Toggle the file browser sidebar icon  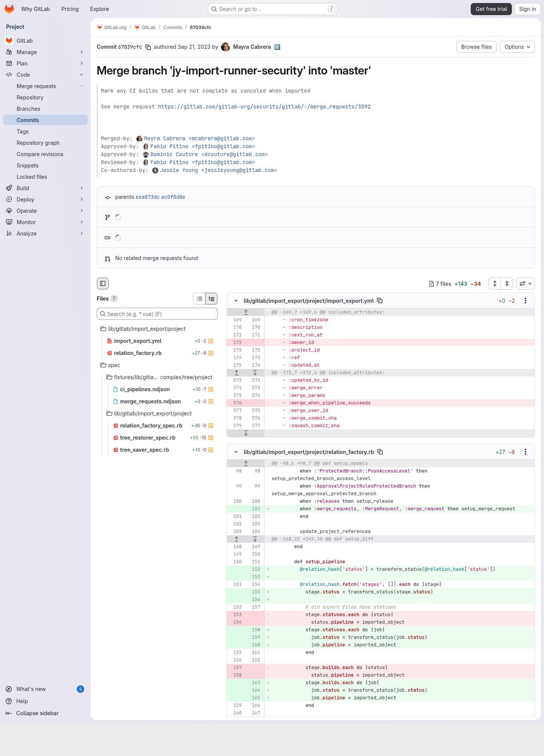pos(103,283)
